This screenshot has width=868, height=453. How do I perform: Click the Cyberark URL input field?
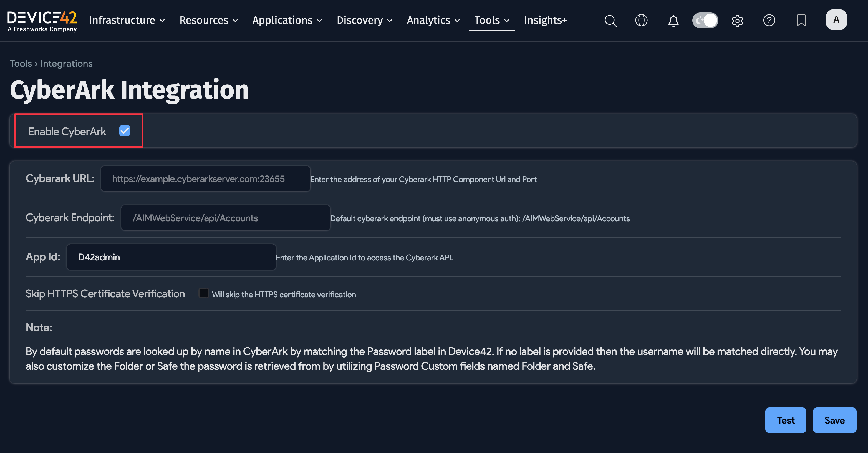pyautogui.click(x=205, y=179)
